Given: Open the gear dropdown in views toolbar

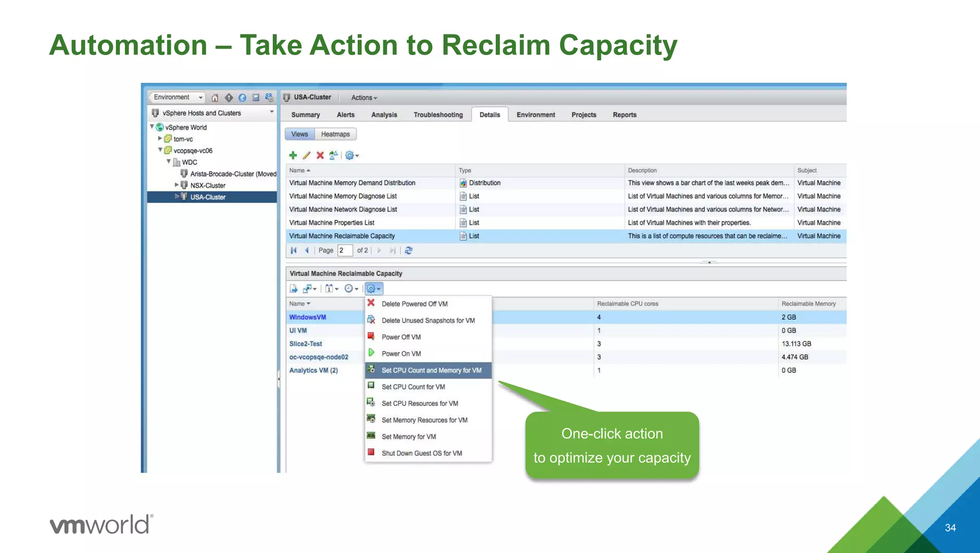Looking at the screenshot, I should click(352, 155).
